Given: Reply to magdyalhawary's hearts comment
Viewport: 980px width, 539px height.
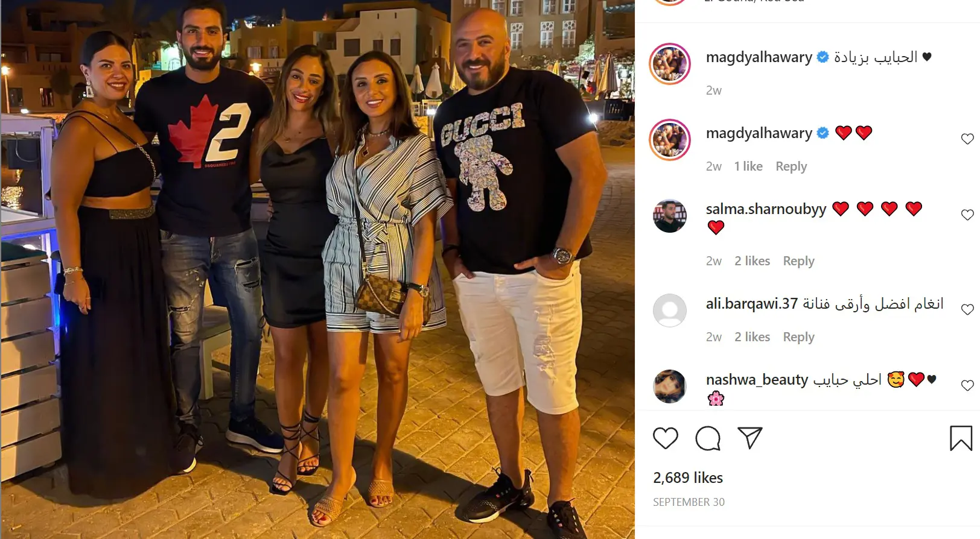Looking at the screenshot, I should point(791,166).
